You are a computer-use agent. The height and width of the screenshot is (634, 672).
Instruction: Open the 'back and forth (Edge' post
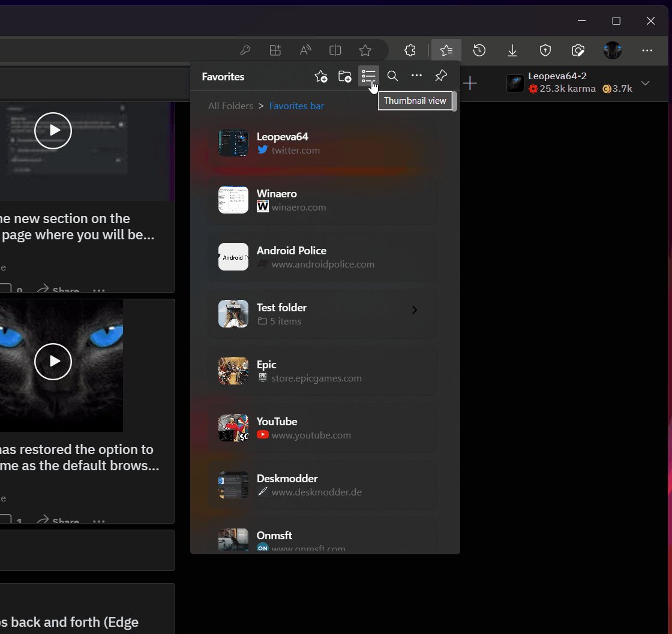pyautogui.click(x=70, y=622)
